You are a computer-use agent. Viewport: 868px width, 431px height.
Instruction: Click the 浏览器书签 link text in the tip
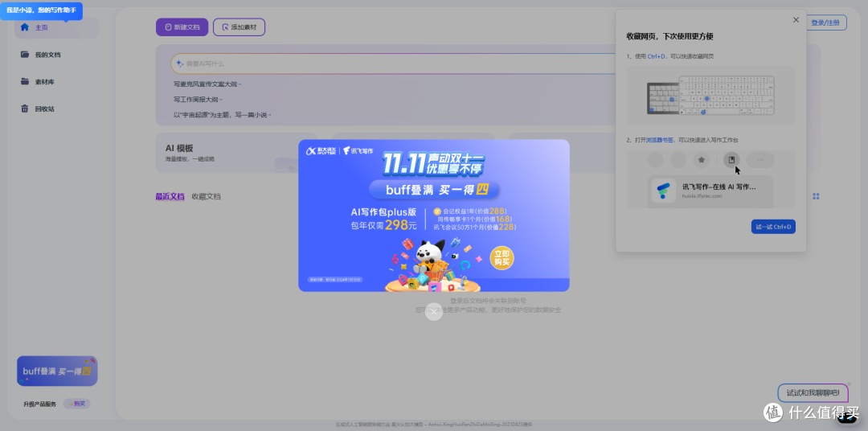pyautogui.click(x=657, y=140)
